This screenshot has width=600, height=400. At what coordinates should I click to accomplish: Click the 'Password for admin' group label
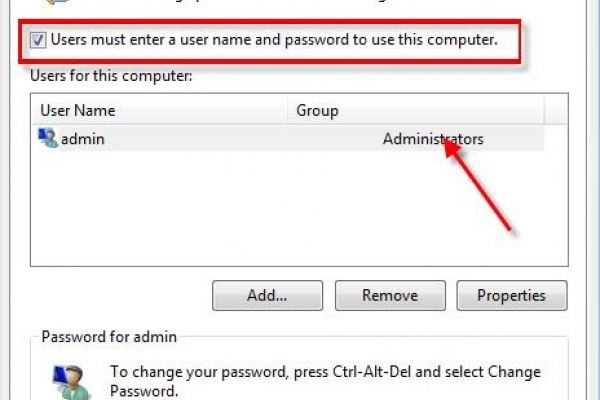click(109, 337)
